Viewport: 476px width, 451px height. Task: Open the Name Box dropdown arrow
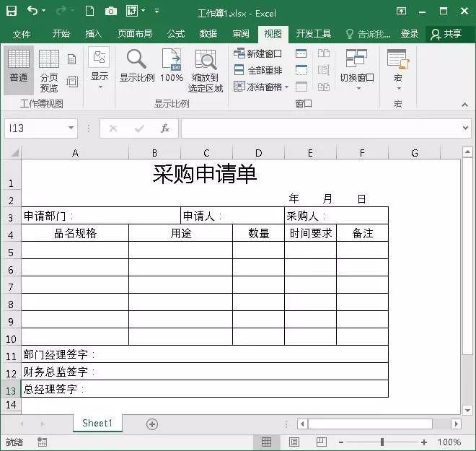(x=71, y=128)
